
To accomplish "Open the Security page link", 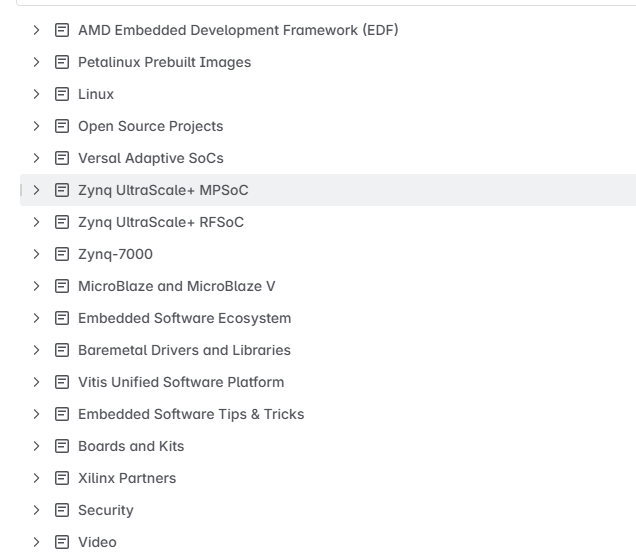I will coord(105,510).
